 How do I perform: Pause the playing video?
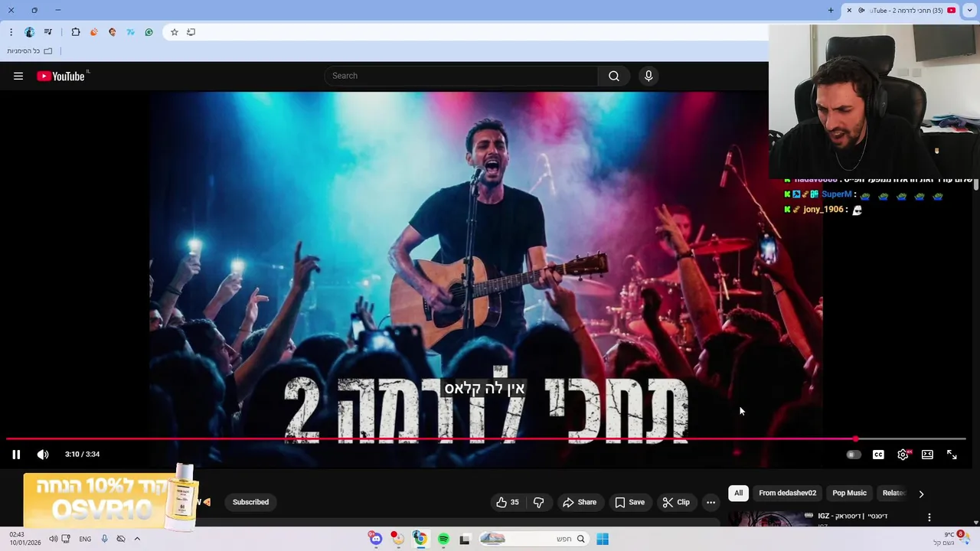[x=16, y=455]
